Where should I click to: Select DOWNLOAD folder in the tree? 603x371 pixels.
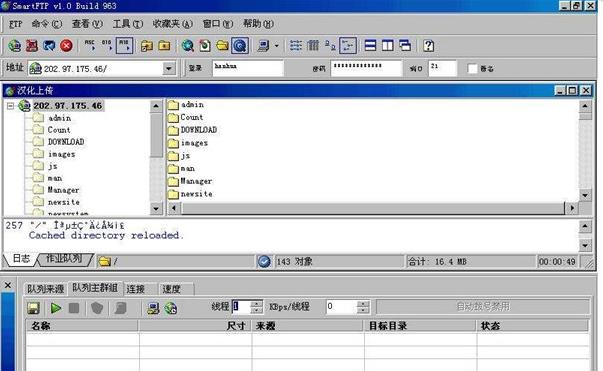click(66, 142)
